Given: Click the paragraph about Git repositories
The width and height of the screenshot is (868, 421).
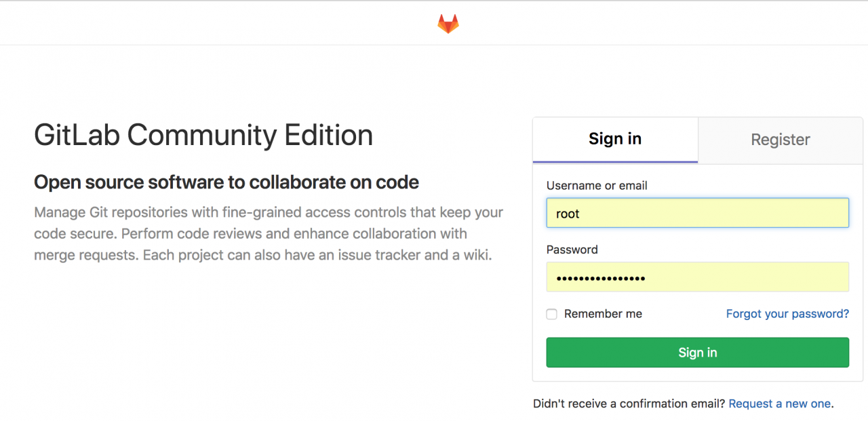Looking at the screenshot, I should click(269, 234).
